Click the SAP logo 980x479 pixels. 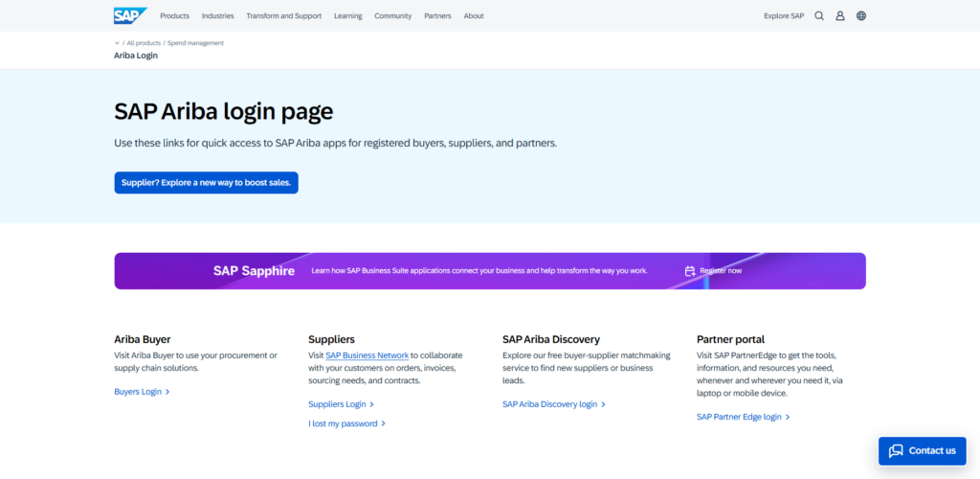[130, 15]
